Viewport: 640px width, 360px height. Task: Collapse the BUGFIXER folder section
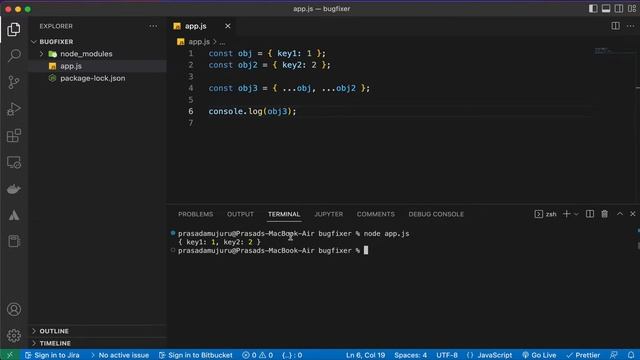pyautogui.click(x=97, y=42)
